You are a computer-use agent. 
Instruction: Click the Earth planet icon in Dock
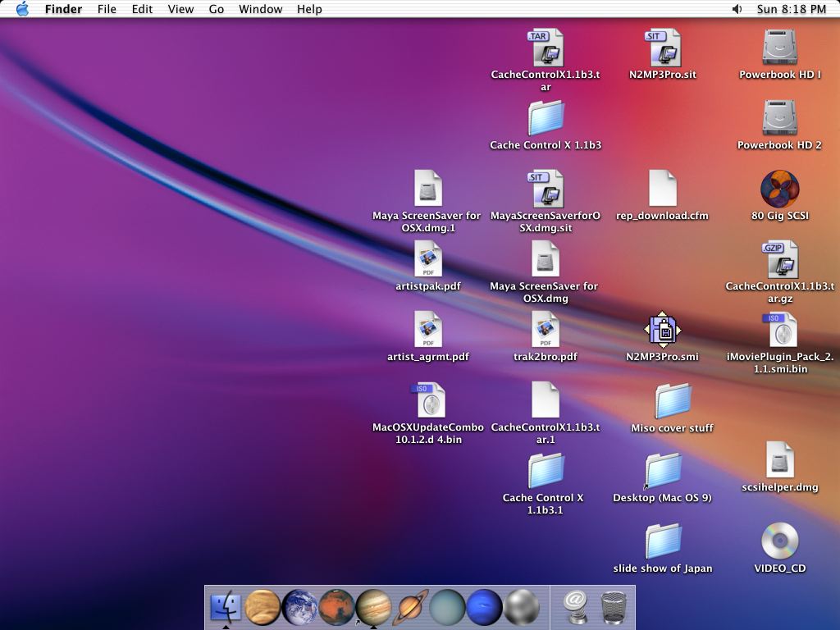tap(299, 608)
